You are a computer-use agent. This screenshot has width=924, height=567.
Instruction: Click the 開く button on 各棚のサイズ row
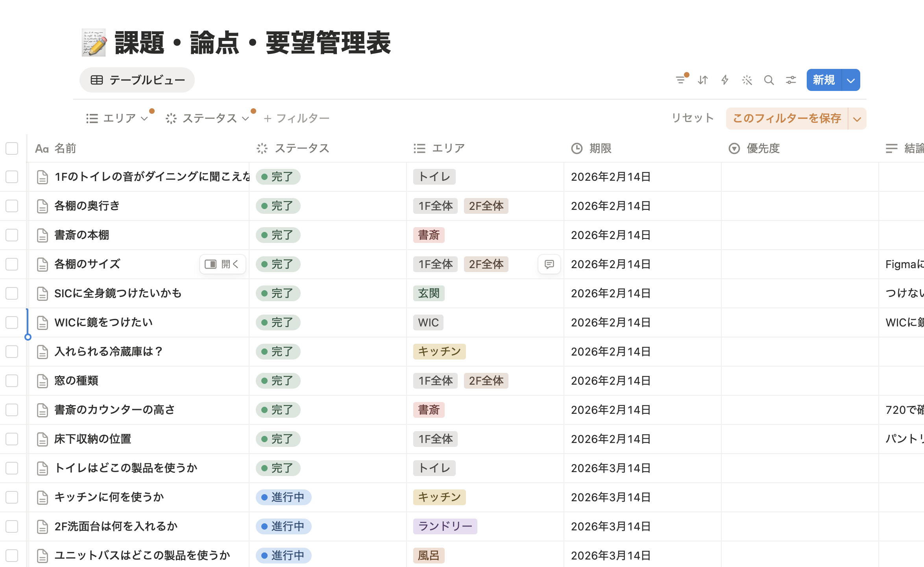[x=223, y=264]
